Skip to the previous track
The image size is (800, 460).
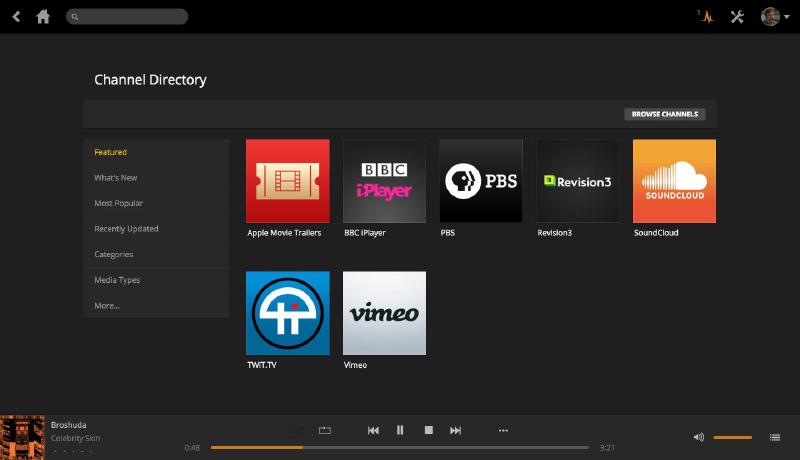373,430
